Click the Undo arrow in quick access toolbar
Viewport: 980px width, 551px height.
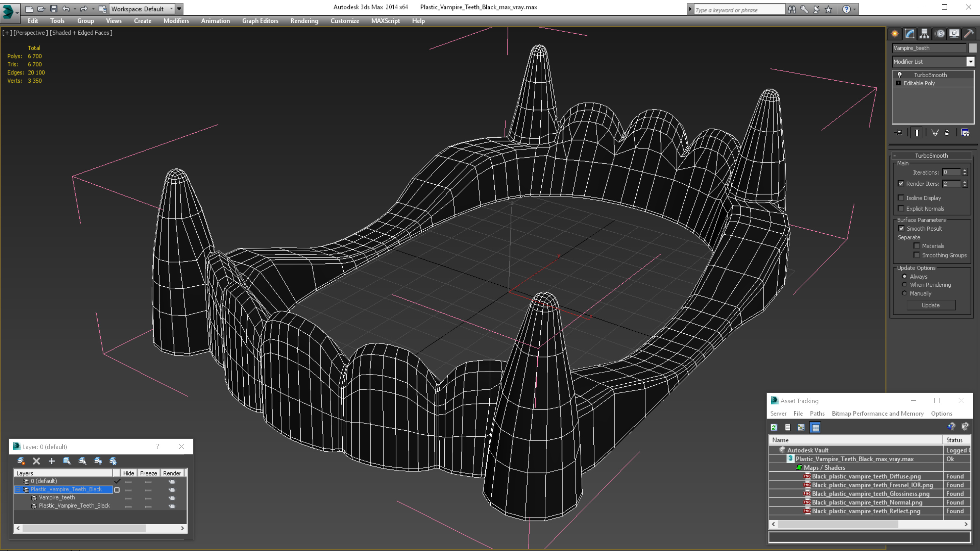coord(66,9)
